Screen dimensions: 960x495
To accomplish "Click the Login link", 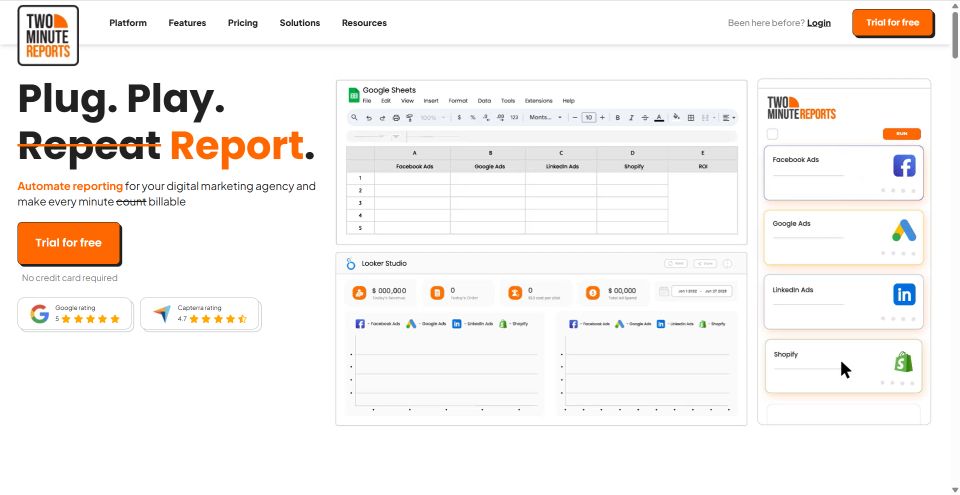I will [819, 23].
